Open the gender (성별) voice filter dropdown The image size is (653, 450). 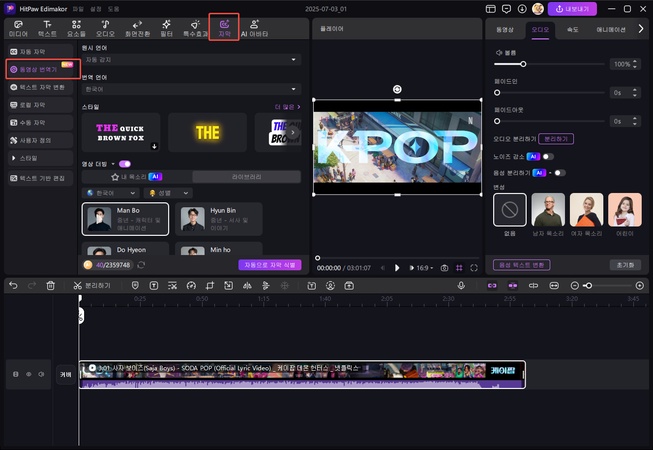(168, 193)
